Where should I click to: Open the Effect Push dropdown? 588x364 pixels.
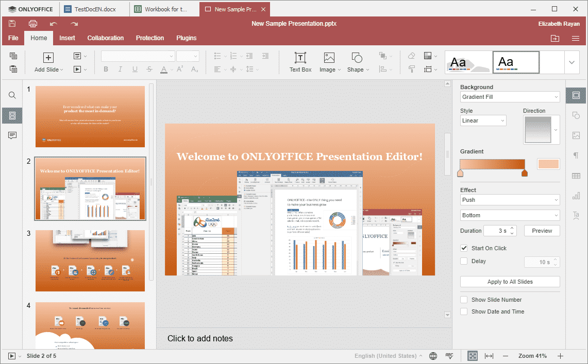[x=510, y=200]
